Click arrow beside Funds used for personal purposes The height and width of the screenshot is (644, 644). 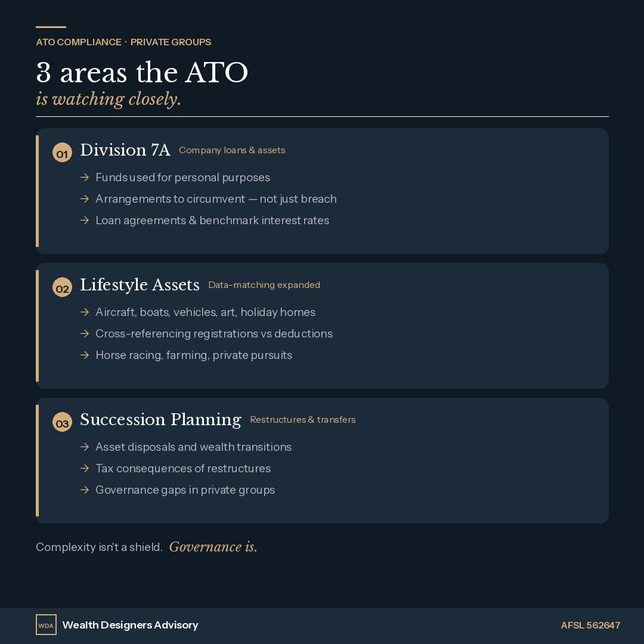[85, 178]
